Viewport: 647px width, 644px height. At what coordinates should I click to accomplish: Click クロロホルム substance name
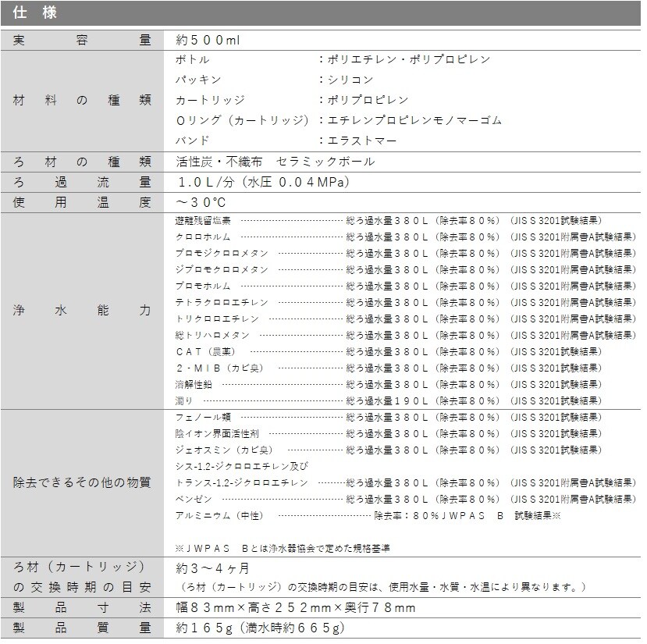203,237
